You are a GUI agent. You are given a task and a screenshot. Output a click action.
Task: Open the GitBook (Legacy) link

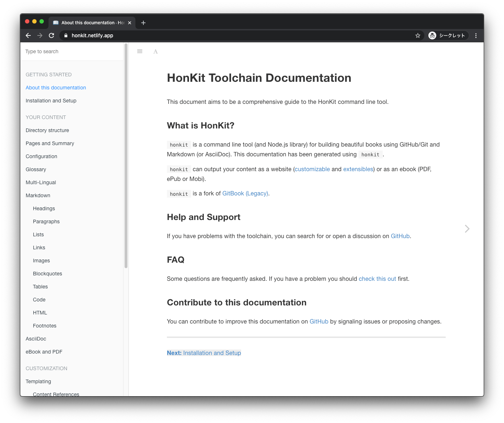coord(245,193)
